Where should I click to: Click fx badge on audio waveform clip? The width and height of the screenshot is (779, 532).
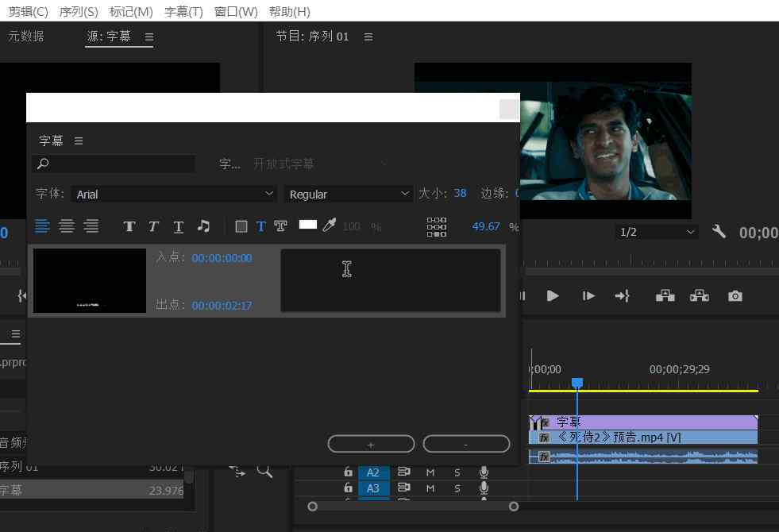[x=545, y=457]
